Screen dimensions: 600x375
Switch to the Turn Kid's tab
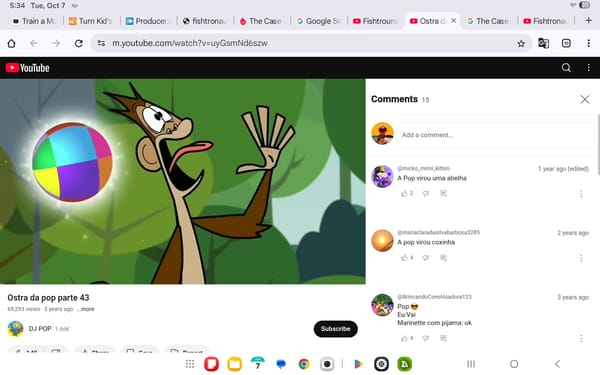91,21
